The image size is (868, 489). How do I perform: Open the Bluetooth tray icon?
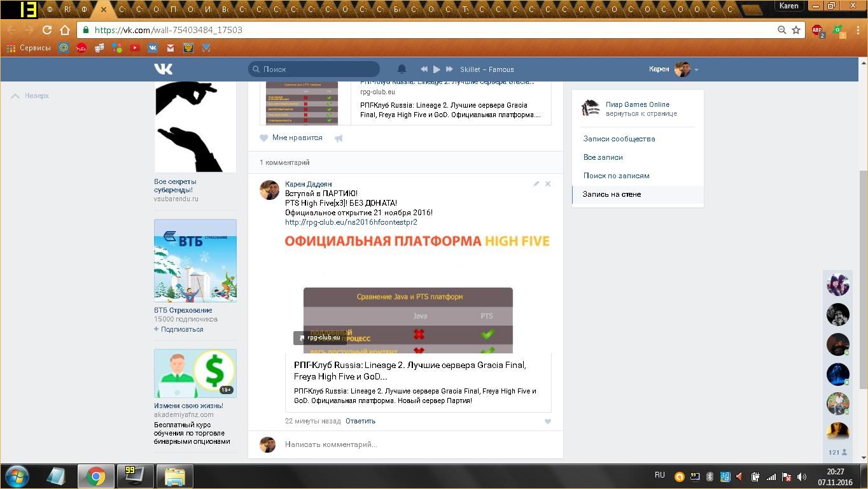click(710, 477)
